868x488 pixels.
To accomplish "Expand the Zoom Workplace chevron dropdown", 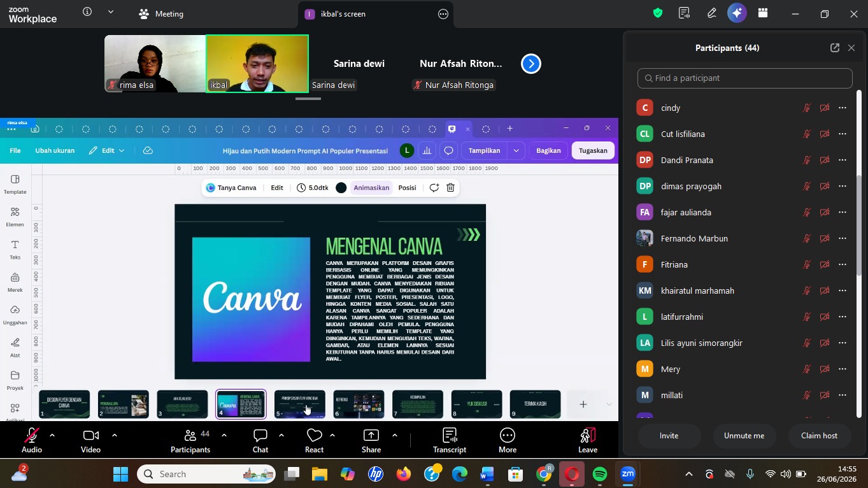I will [111, 12].
